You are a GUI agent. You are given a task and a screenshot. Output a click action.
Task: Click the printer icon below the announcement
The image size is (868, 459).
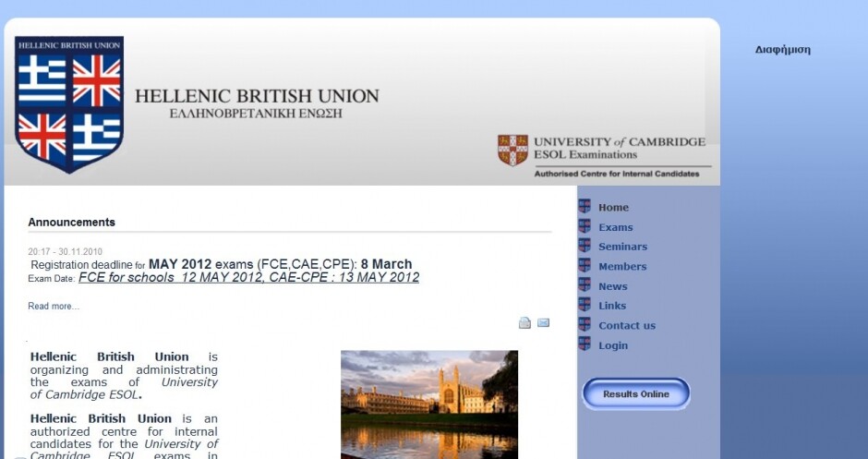524,323
